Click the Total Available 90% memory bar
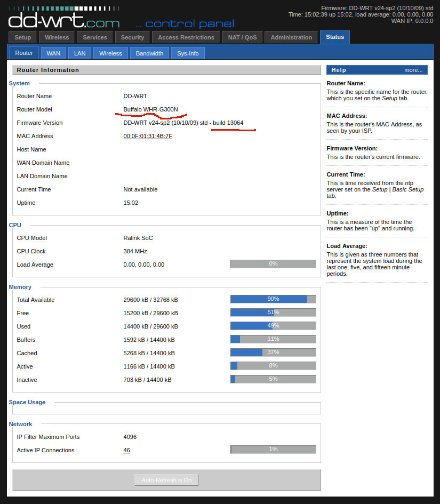The width and height of the screenshot is (440, 504). pos(273,299)
